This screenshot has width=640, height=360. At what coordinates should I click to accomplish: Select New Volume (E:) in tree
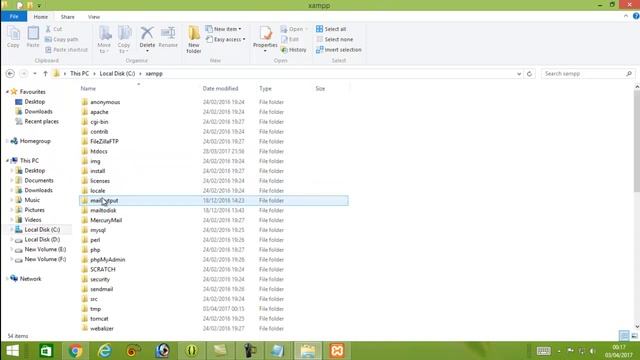point(45,249)
